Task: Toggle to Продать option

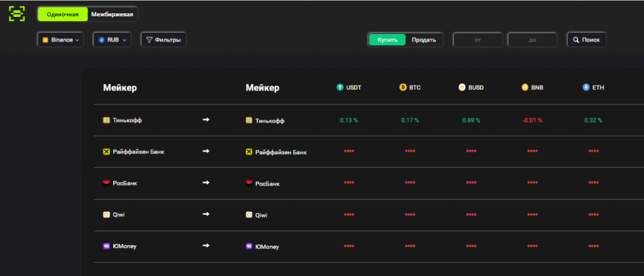Action: 424,40
